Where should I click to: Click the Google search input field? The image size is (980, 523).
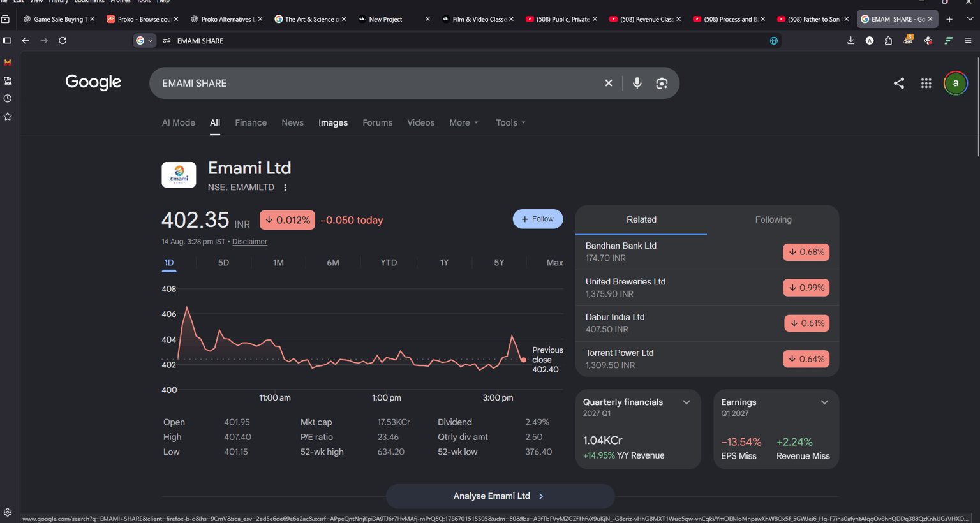click(x=379, y=83)
